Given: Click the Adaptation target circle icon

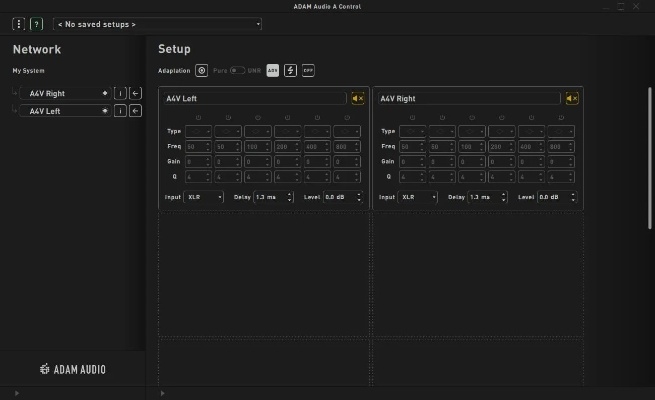Looking at the screenshot, I should (x=202, y=71).
